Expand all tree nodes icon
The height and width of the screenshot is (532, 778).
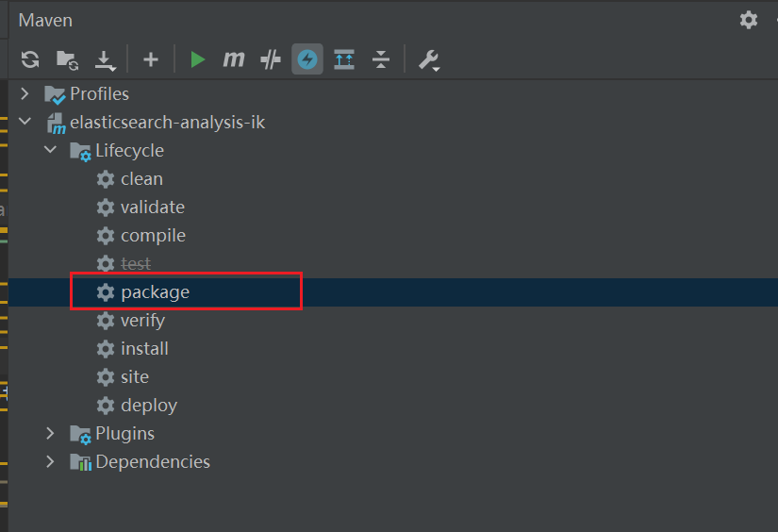344,59
